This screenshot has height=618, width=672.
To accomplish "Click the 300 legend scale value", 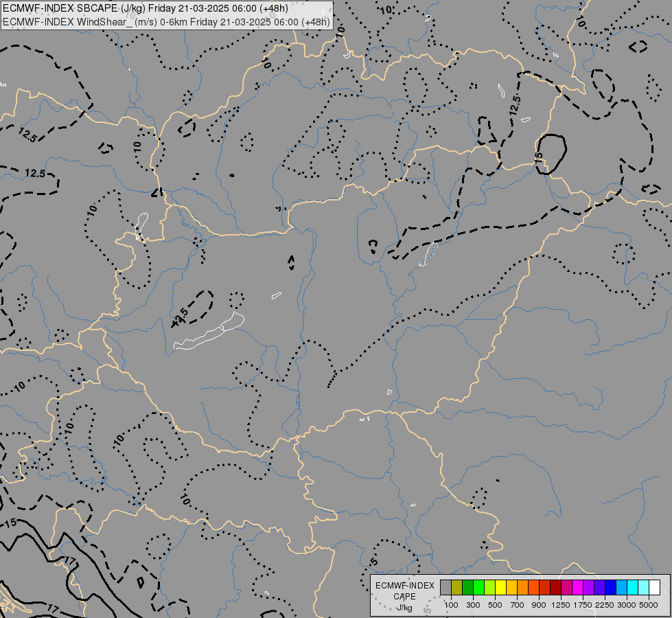I will click(473, 605).
